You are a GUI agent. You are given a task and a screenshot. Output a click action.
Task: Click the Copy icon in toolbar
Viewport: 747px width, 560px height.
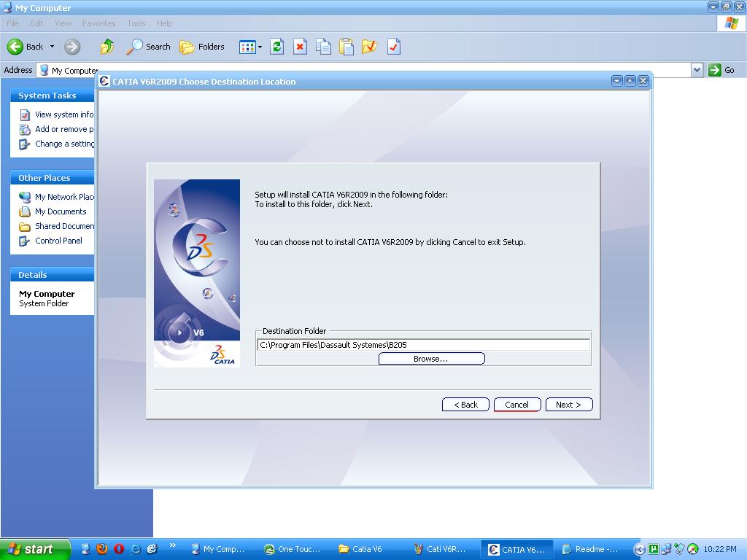pos(323,47)
